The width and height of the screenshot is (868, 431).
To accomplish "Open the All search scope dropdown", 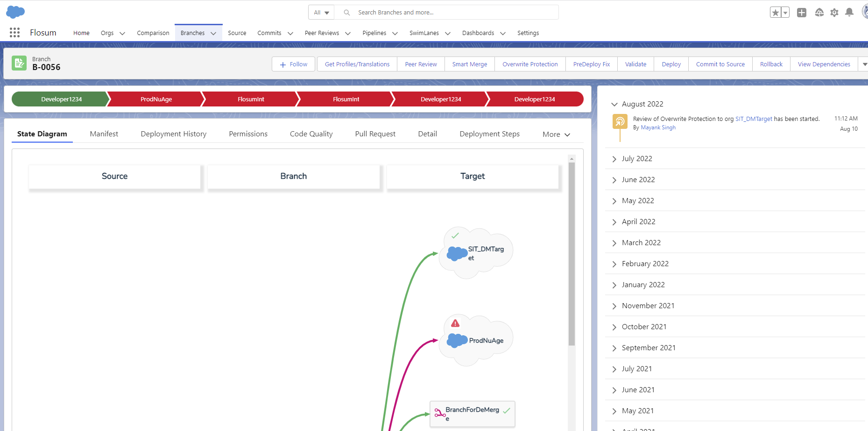I will 321,13.
